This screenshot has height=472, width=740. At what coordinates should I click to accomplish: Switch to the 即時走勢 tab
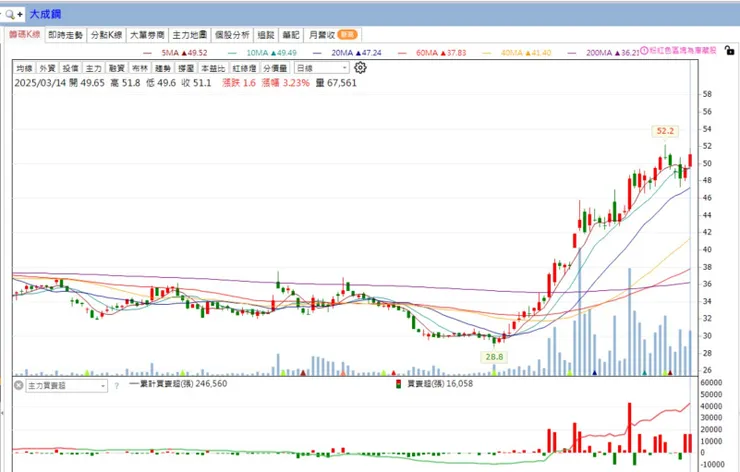tap(66, 35)
